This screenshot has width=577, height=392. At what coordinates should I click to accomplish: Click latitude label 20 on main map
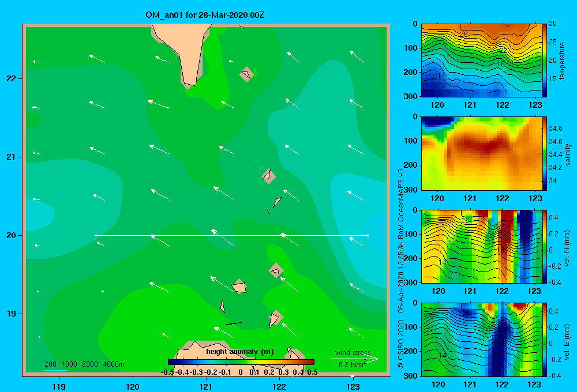[12, 235]
